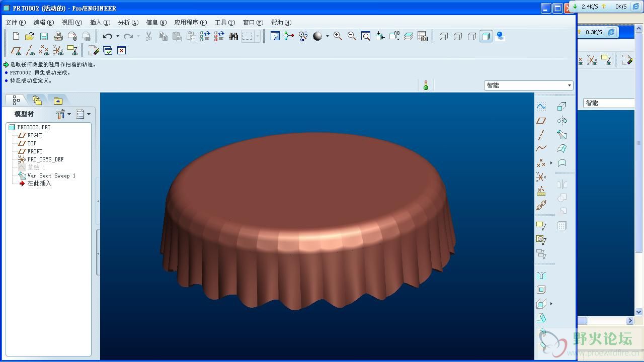
Task: Click the Refit zoom icon
Action: [366, 36]
